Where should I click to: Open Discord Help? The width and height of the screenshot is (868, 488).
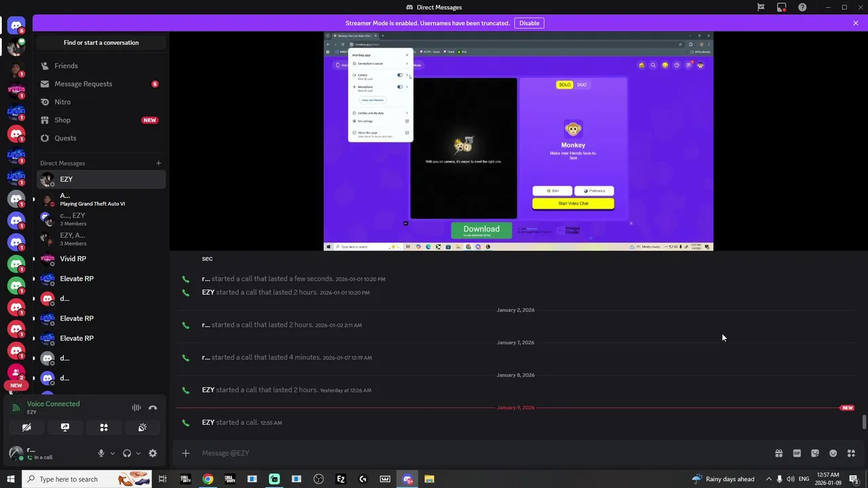click(802, 7)
